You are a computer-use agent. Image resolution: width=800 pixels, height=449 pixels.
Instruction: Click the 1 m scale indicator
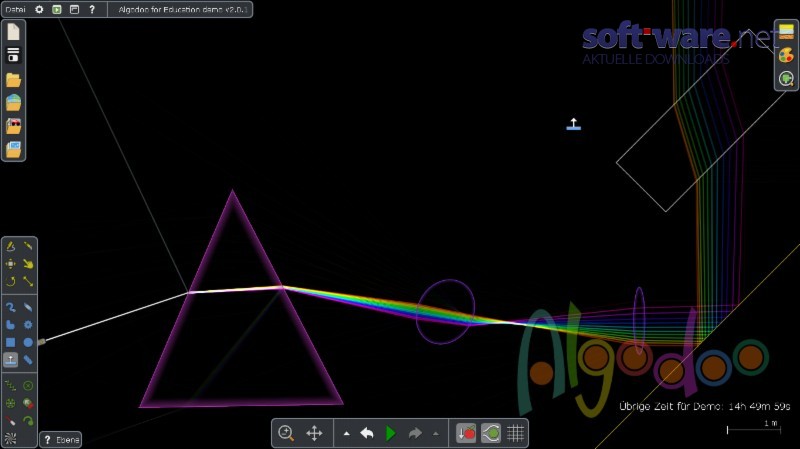pos(754,427)
